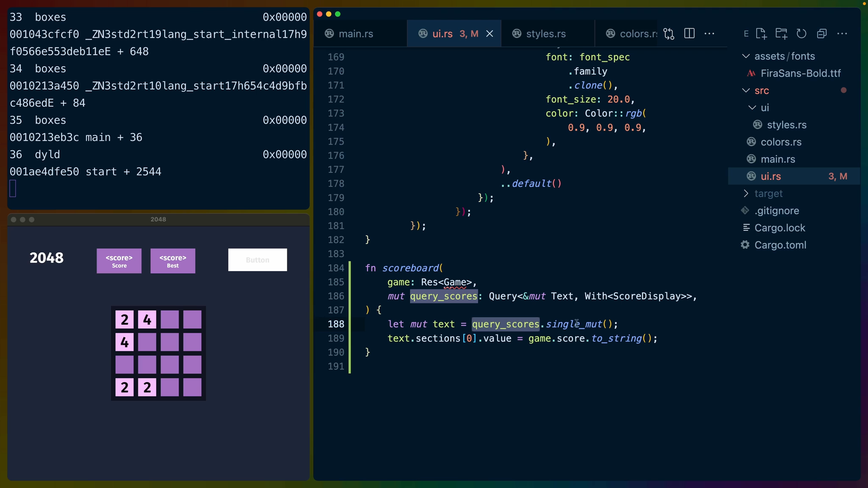Click the white Button in 2048 game
This screenshot has width=868, height=488.
pos(257,260)
